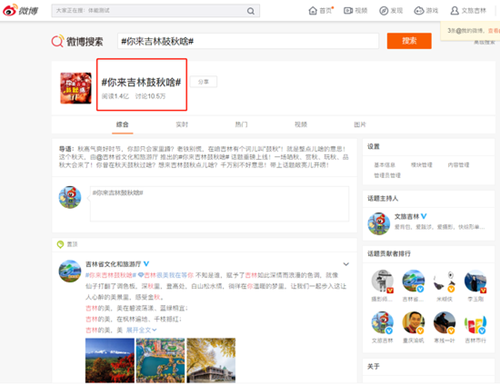Focus the main 微博搜索 query field
Image resolution: width=500 pixels, height=385 pixels.
[x=248, y=41]
